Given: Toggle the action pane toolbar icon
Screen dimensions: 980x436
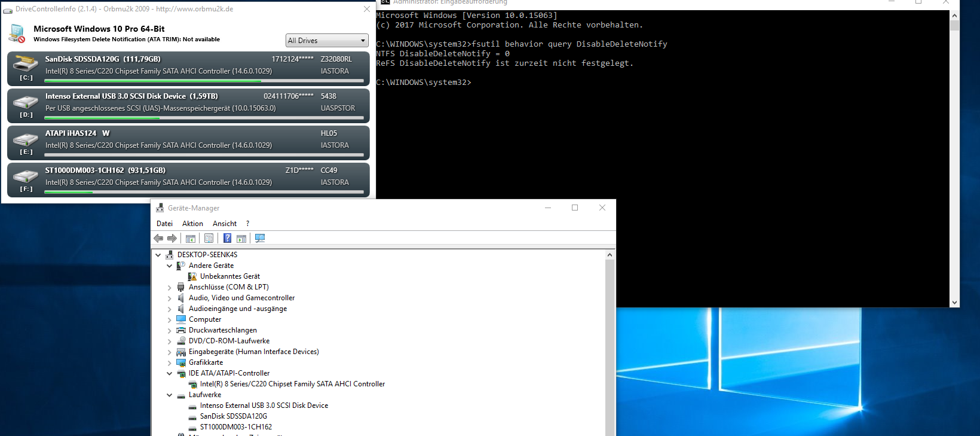Looking at the screenshot, I should coord(241,238).
